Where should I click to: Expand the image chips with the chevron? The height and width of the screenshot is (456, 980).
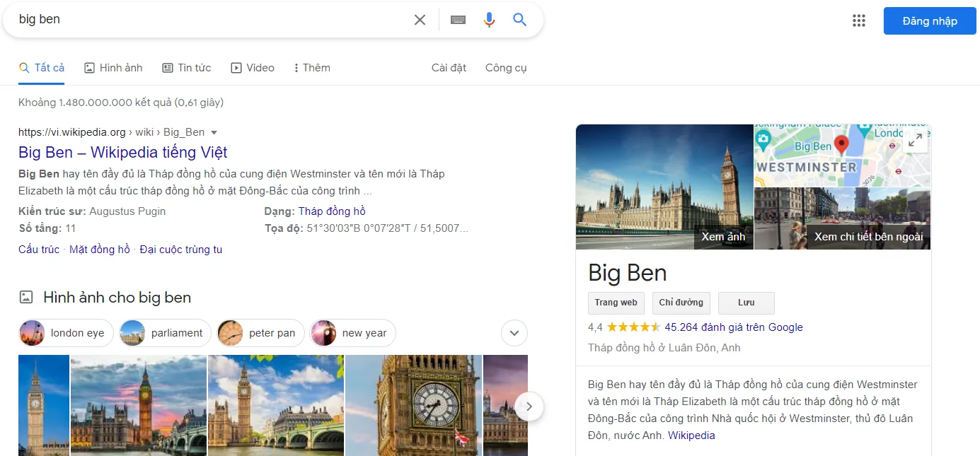pos(514,333)
